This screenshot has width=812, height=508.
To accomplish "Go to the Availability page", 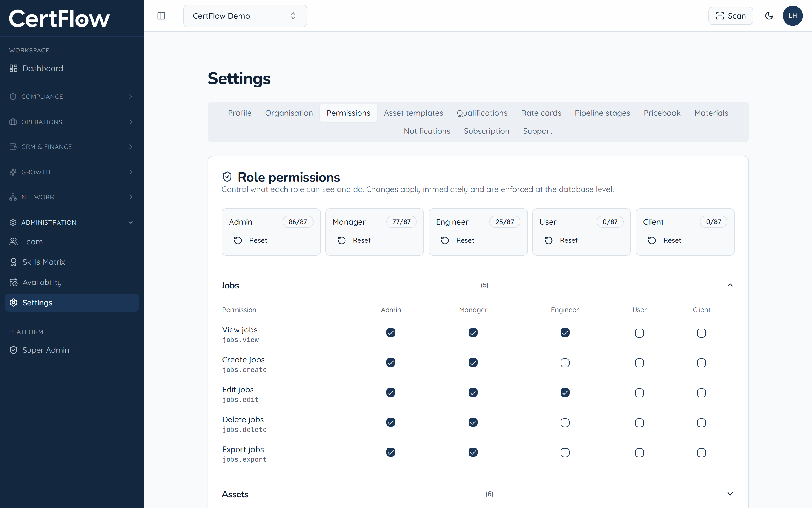I will (x=72, y=282).
